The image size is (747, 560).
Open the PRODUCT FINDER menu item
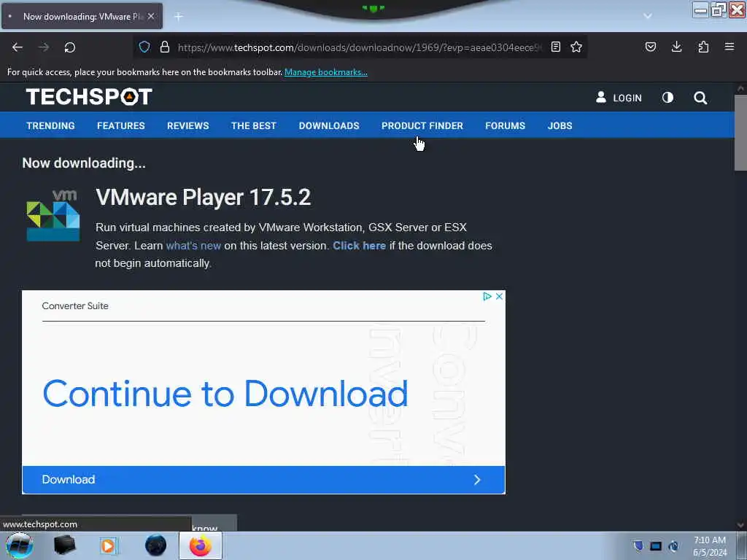pyautogui.click(x=422, y=125)
